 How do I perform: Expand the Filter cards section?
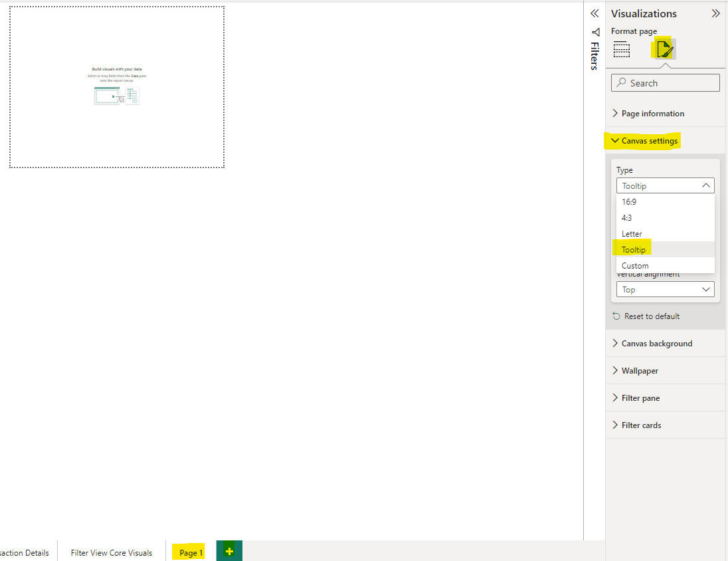[x=666, y=425]
